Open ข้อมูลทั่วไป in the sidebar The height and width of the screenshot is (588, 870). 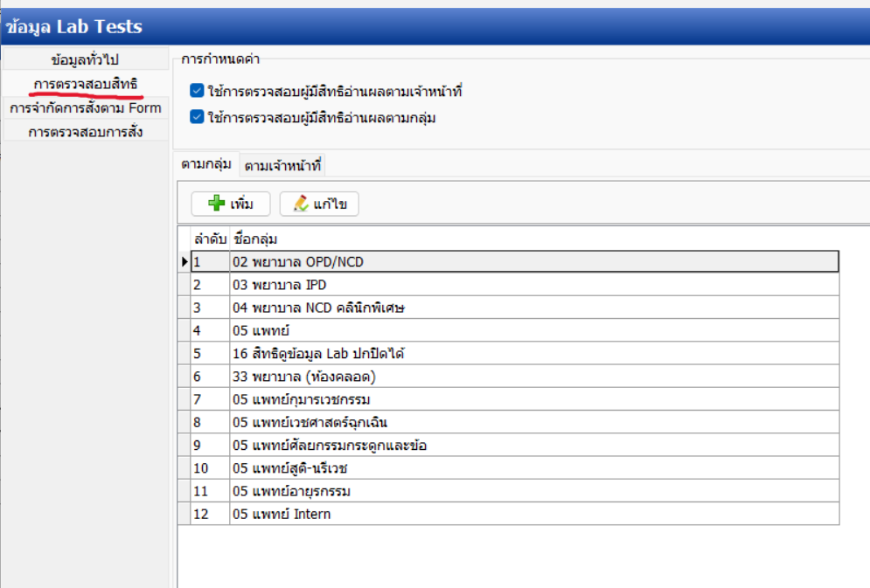85,59
